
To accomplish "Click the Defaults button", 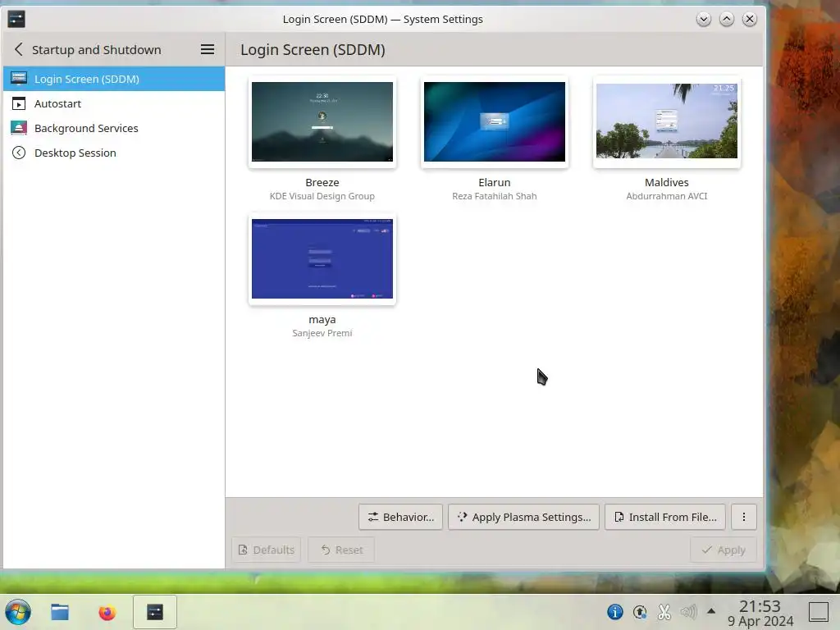I will 267,550.
